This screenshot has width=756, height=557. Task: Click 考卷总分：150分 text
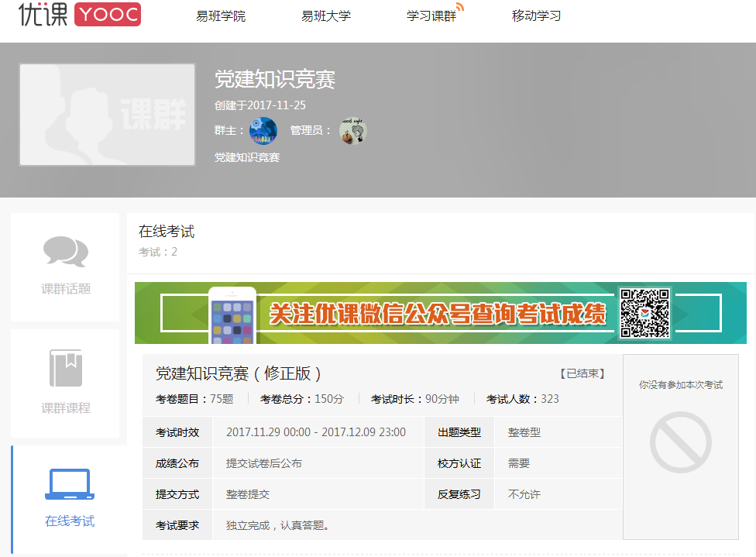302,399
